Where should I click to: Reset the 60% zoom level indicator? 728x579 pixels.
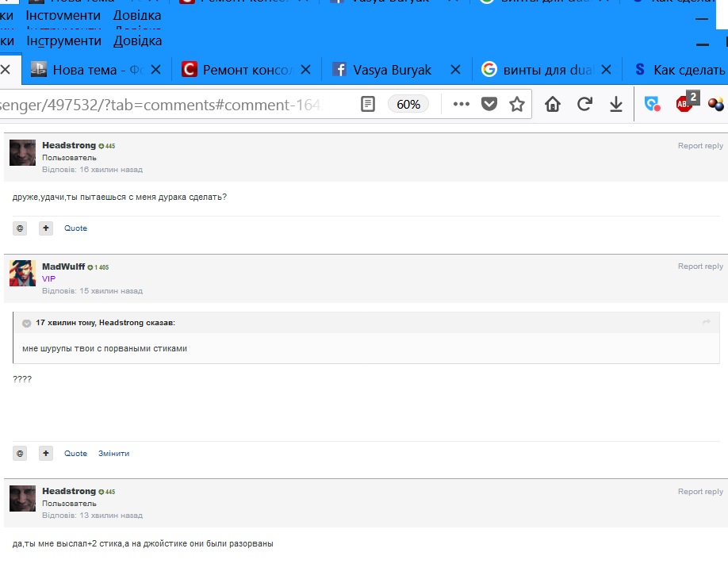(408, 104)
